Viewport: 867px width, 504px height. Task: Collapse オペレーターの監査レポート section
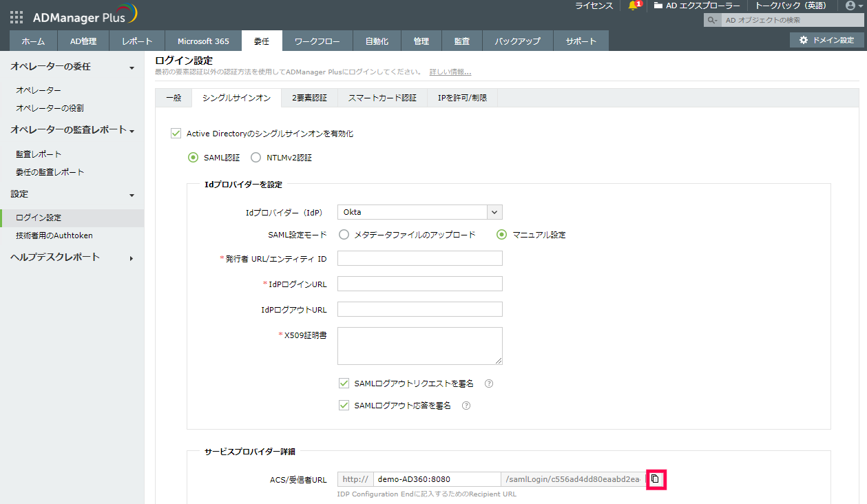tap(132, 131)
